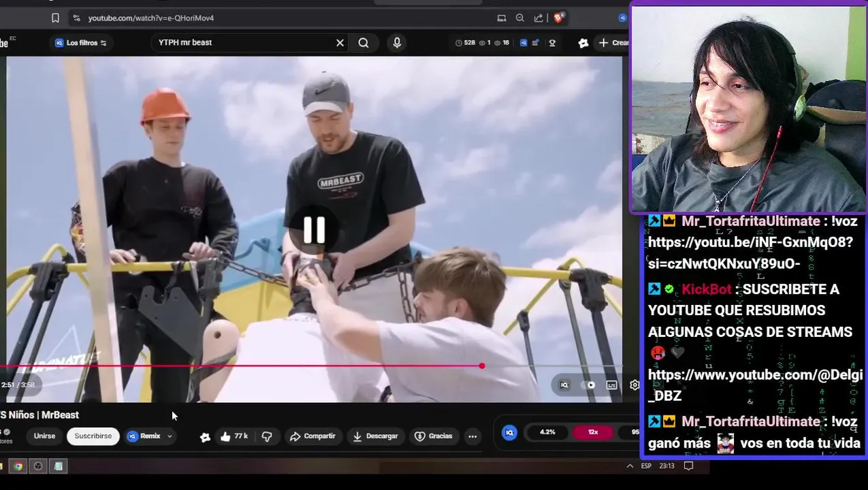Click the "Compartir" share button
This screenshot has height=490, width=868.
tap(312, 436)
